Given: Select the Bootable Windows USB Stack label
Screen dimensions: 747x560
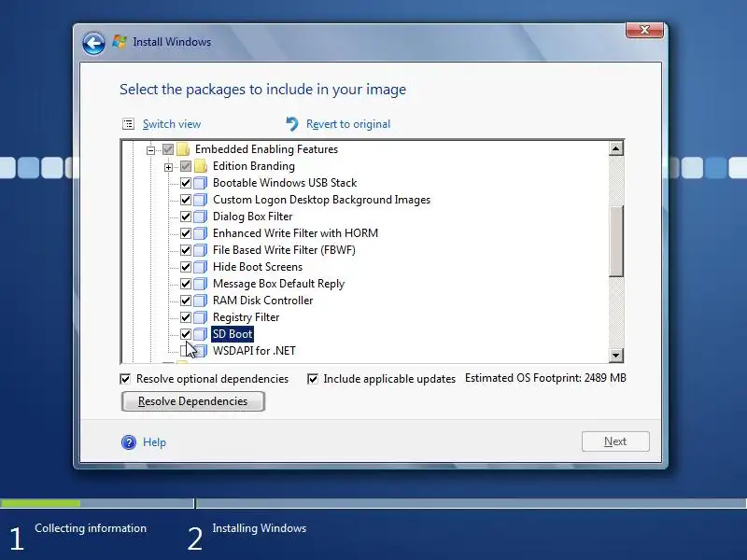Looking at the screenshot, I should tap(285, 183).
